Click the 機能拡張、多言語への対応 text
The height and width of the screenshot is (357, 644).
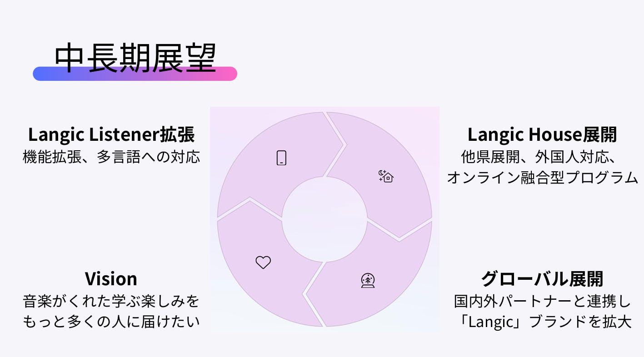[111, 157]
